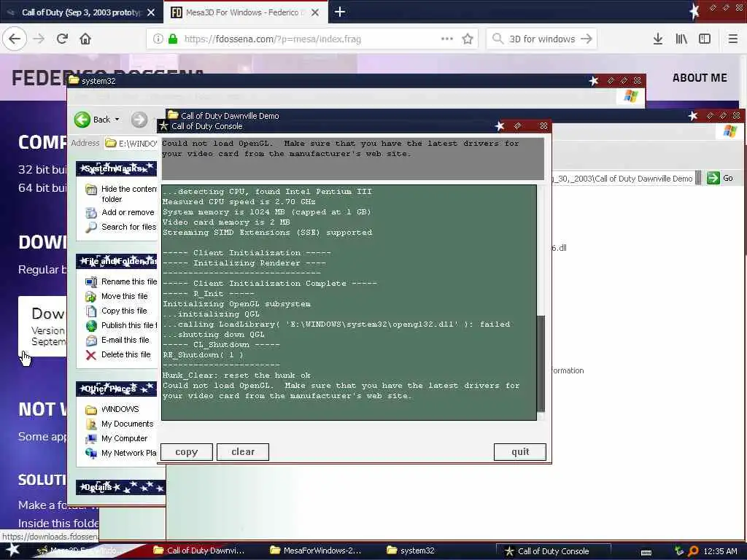Toggle the Firefox sidebar icon

(x=705, y=39)
